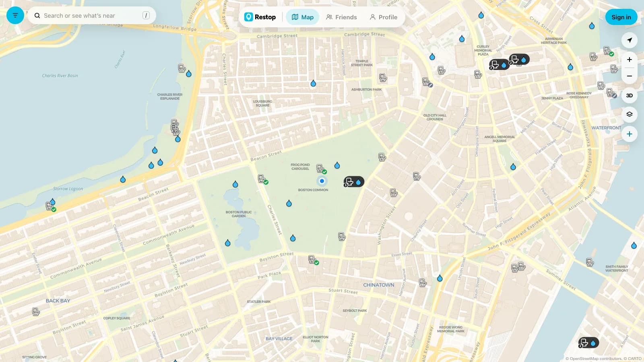Select restroom marker near Chinatown label

[x=423, y=283]
